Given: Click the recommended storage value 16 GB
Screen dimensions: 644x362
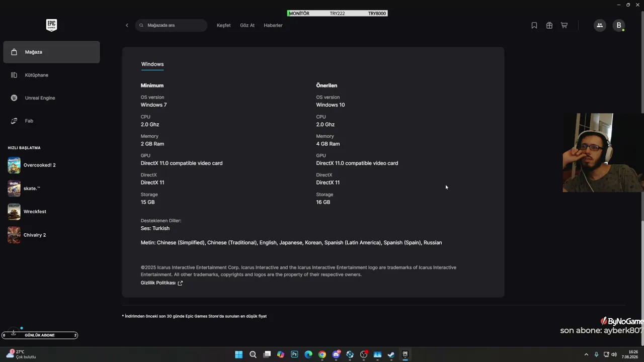Looking at the screenshot, I should coord(323,202).
